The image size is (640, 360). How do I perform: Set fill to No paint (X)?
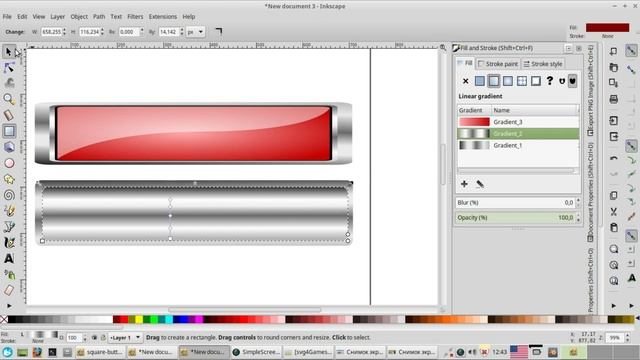[465, 81]
